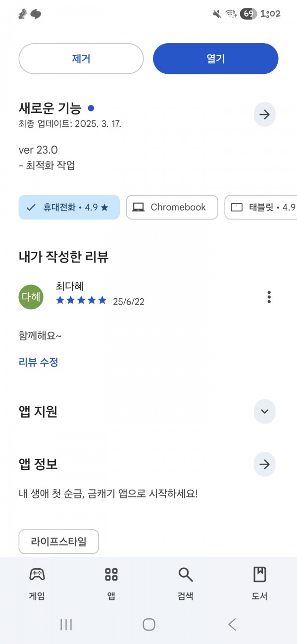Tap the review three-dot options menu

(269, 297)
